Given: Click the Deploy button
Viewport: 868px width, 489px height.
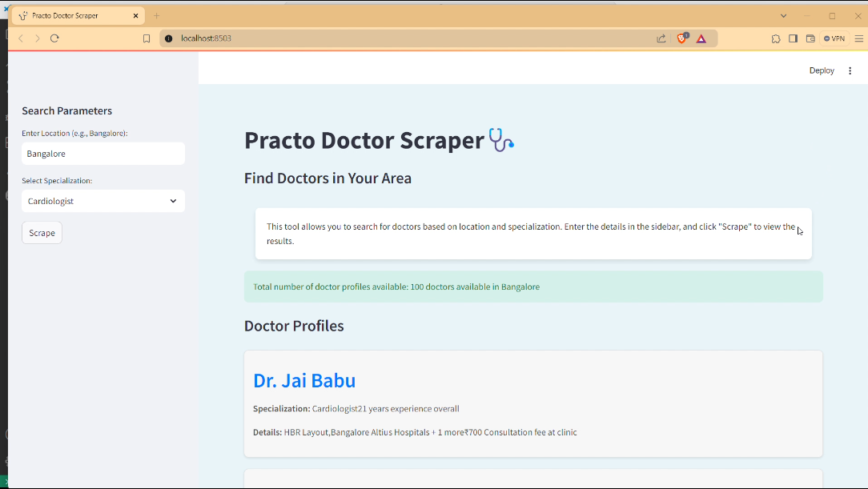Looking at the screenshot, I should [822, 70].
